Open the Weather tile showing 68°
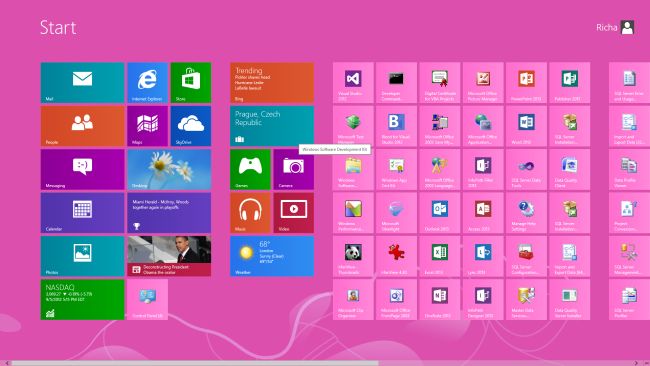 coord(272,256)
